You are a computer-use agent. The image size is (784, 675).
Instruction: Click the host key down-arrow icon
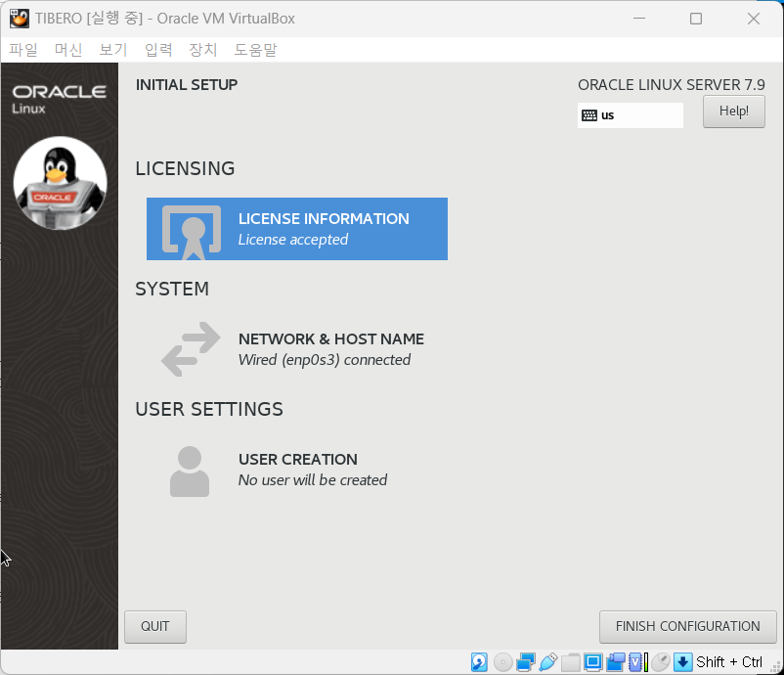(682, 662)
